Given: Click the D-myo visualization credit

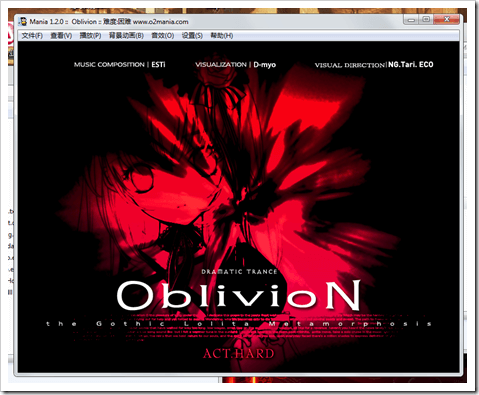Looking at the screenshot, I should coord(265,65).
